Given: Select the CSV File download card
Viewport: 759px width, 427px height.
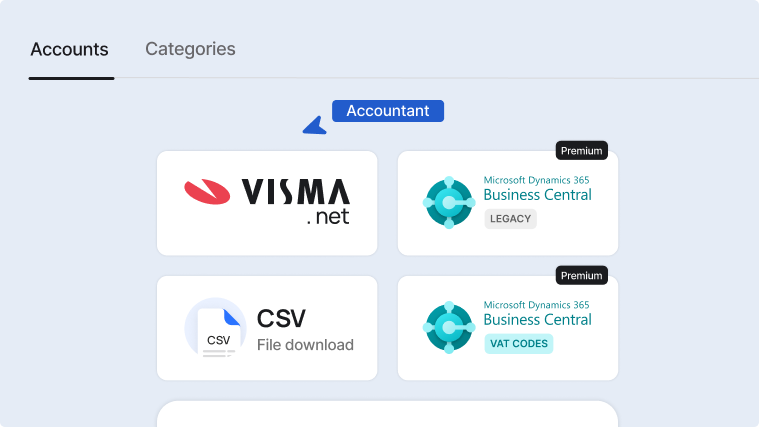Looking at the screenshot, I should click(x=267, y=328).
